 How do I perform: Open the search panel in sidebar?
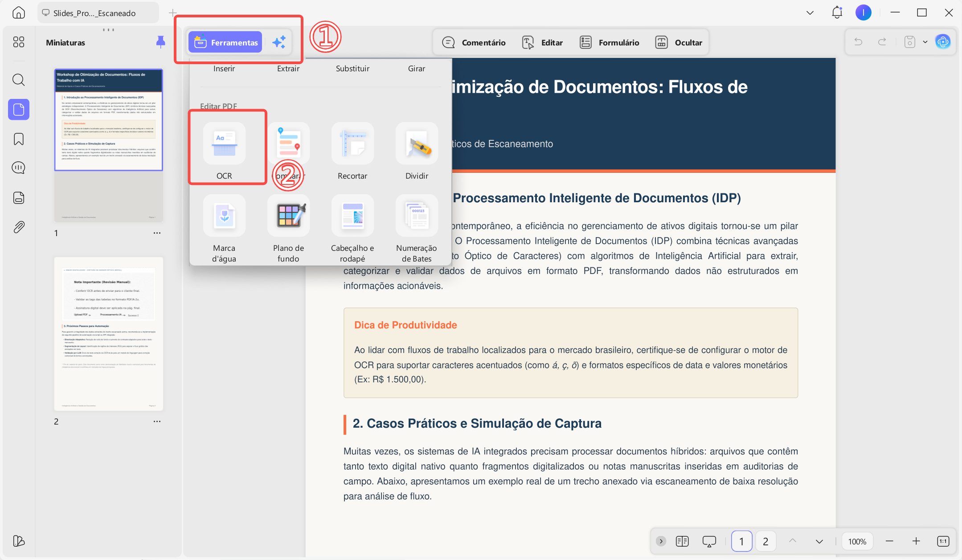19,80
